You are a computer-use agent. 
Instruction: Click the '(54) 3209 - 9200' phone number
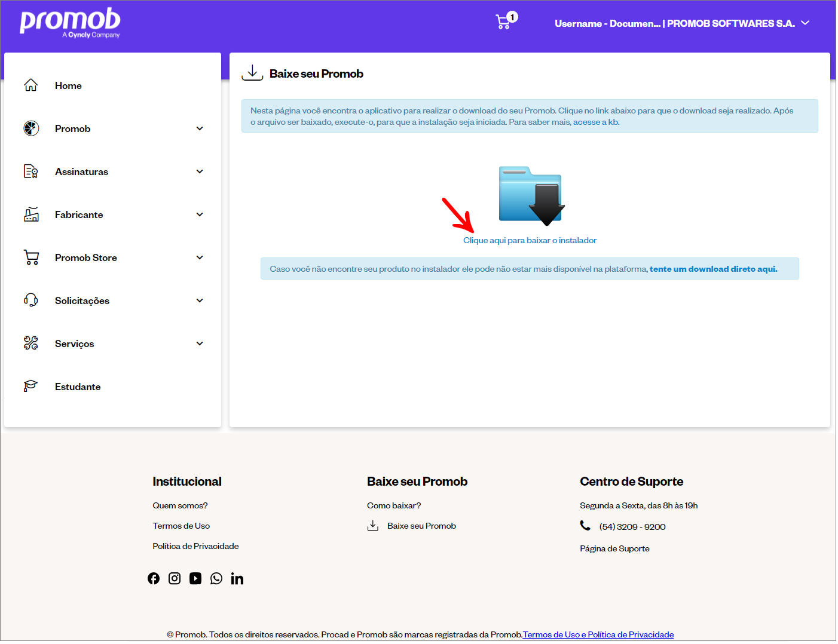(x=632, y=526)
